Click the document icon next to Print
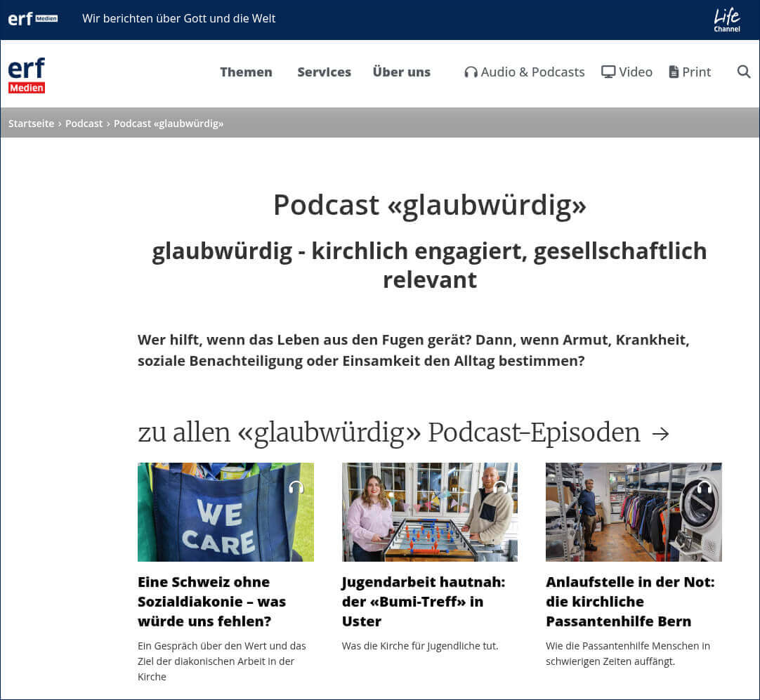 (x=672, y=72)
